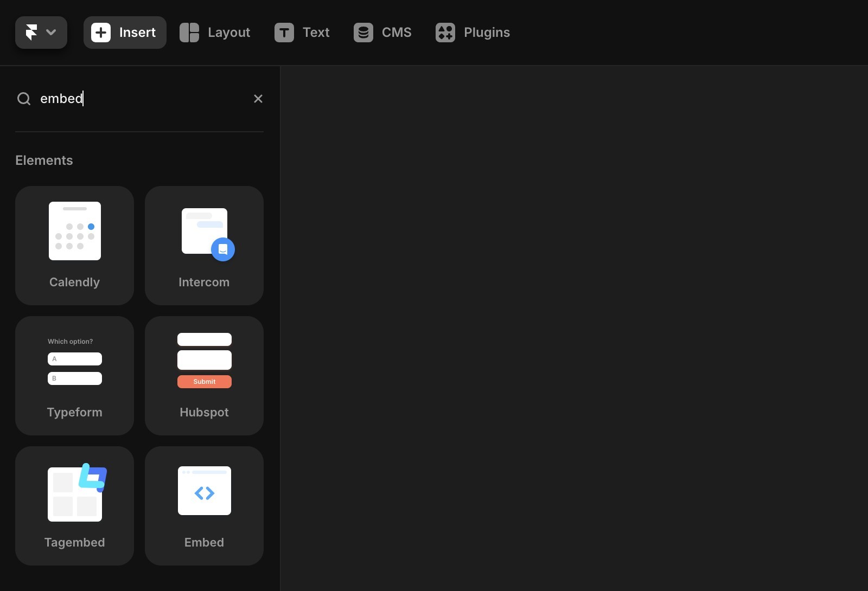Open the CMS panel icon
The width and height of the screenshot is (868, 591).
pos(362,33)
